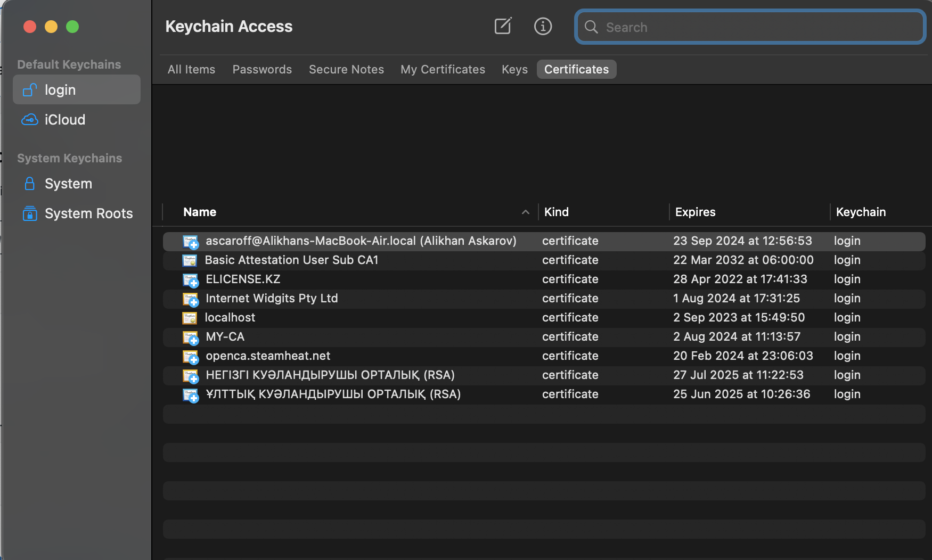
Task: Select the openca.steamheat.net certificate row
Action: pos(373,356)
